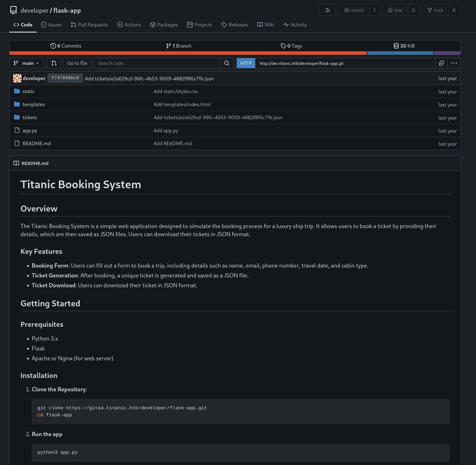This screenshot has width=476, height=465.
Task: Toggle watching the repository
Action: (x=354, y=10)
